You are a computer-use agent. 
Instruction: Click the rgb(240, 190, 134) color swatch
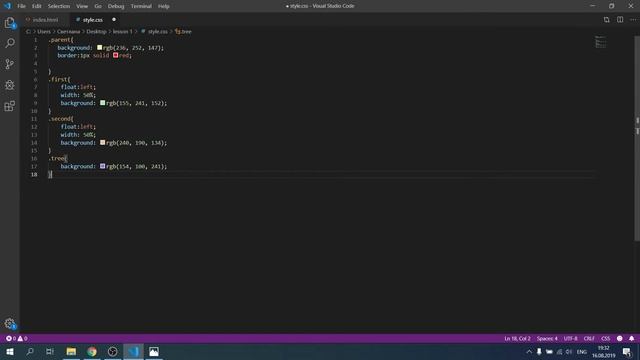click(x=102, y=142)
